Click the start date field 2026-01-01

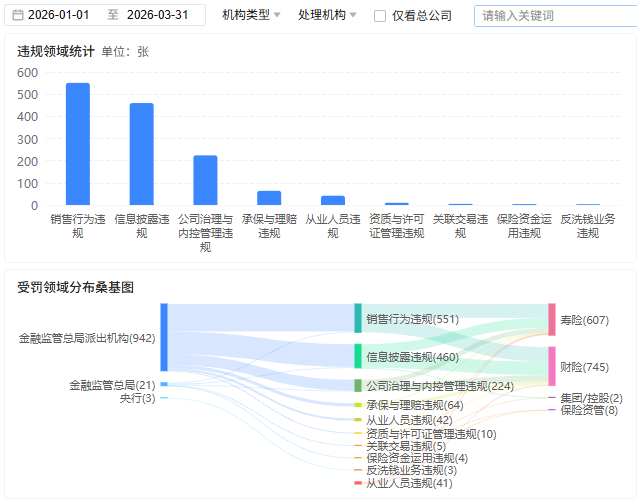pyautogui.click(x=58, y=15)
